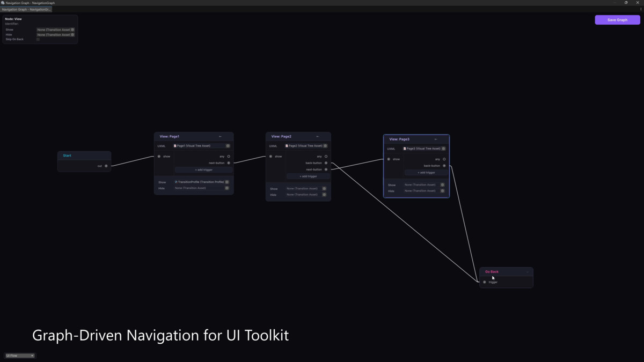Select the View: Page2 node title
Screen dimensions: 644x362
point(281,136)
